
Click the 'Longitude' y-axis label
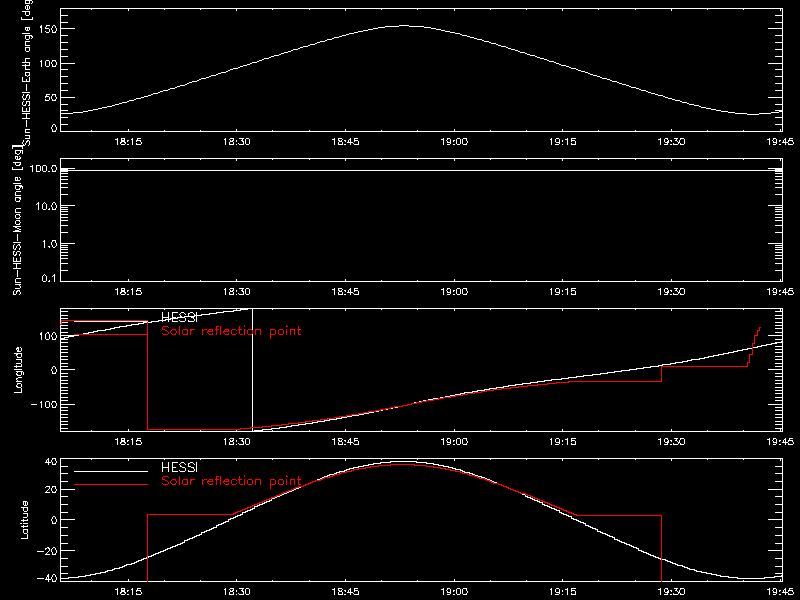click(18, 370)
